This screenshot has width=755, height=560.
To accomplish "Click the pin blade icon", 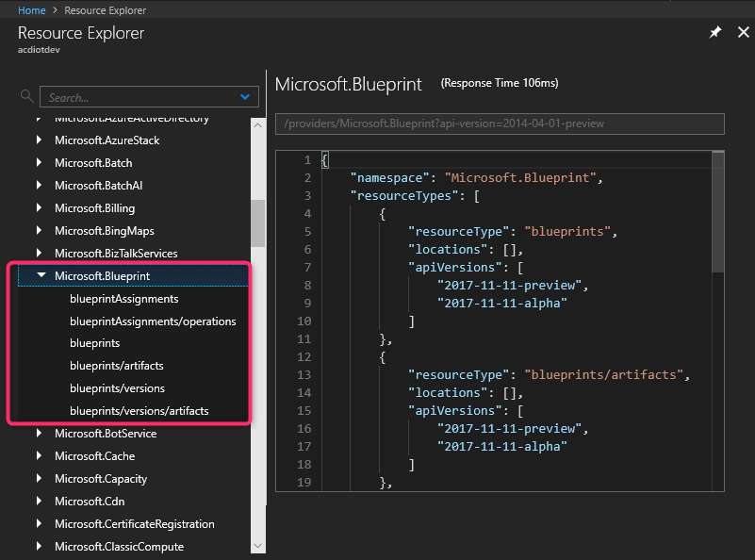I will point(714,32).
